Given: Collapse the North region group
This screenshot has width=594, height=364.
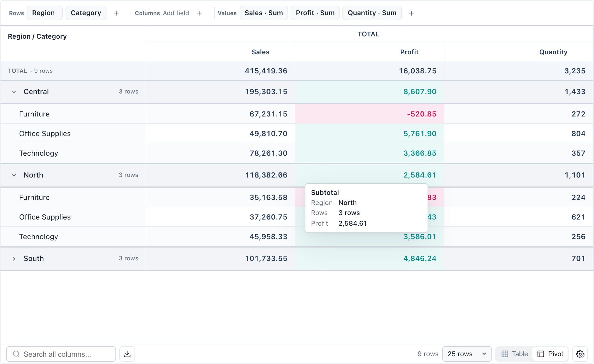Looking at the screenshot, I should tap(14, 175).
